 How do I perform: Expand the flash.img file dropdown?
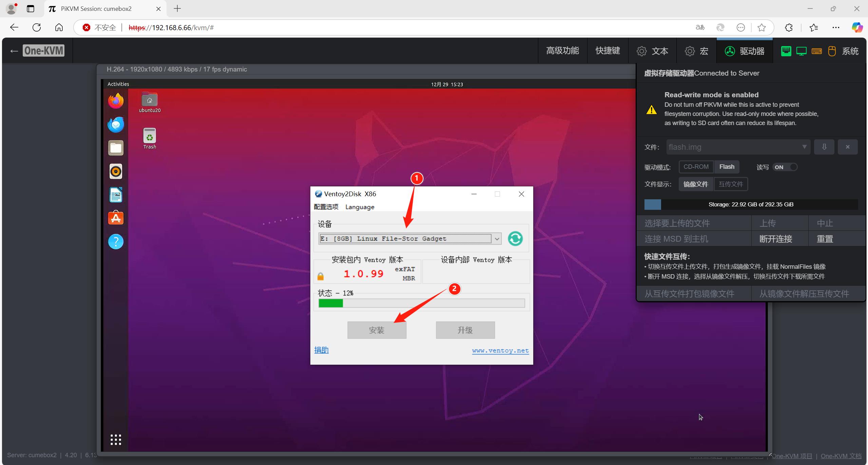(738, 147)
